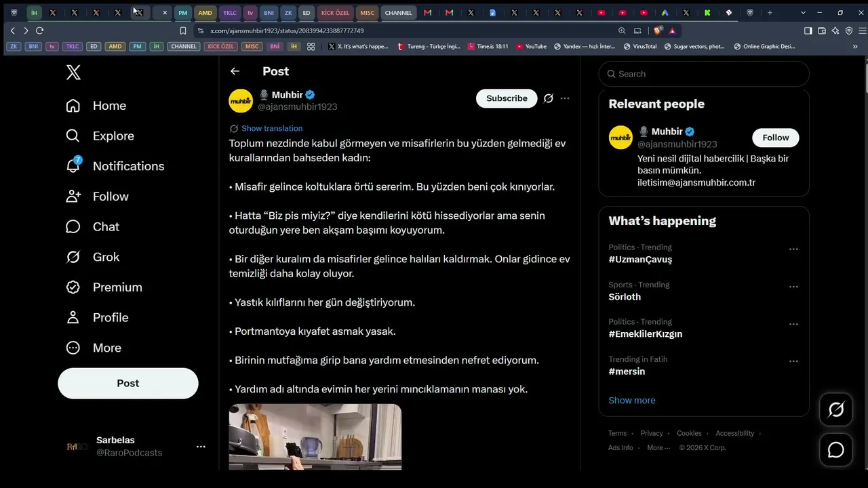Image resolution: width=868 pixels, height=488 pixels.
Task: Go to Home in the X sidebar
Action: pyautogui.click(x=96, y=106)
